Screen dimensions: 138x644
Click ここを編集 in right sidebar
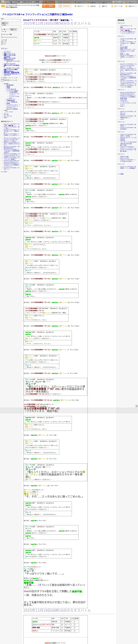(x=120, y=174)
